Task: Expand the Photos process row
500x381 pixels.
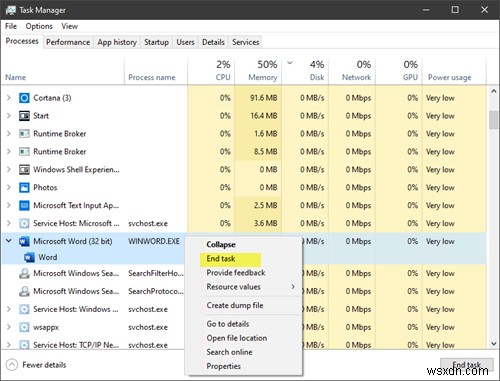Action: [9, 187]
